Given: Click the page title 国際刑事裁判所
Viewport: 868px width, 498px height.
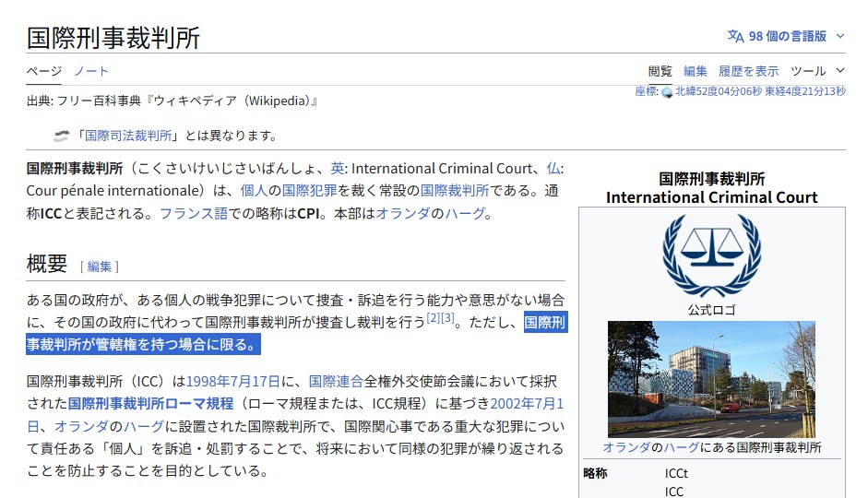Looking at the screenshot, I should [x=113, y=38].
